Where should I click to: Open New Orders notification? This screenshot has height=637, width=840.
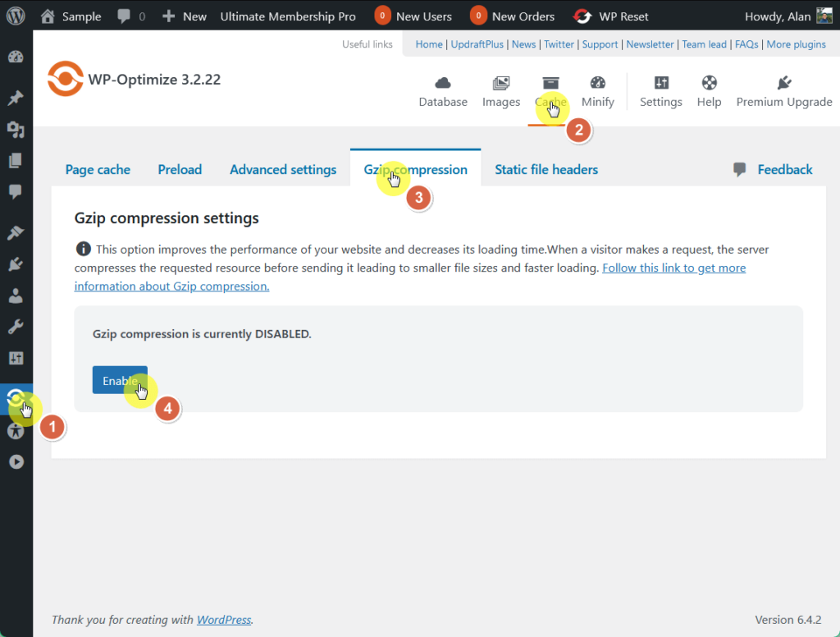(x=512, y=16)
